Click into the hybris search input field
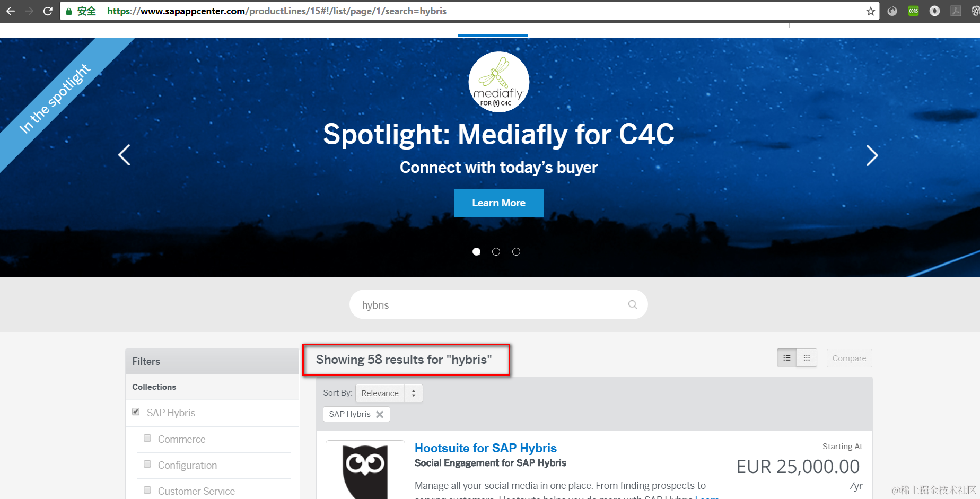This screenshot has width=980, height=499. 498,304
